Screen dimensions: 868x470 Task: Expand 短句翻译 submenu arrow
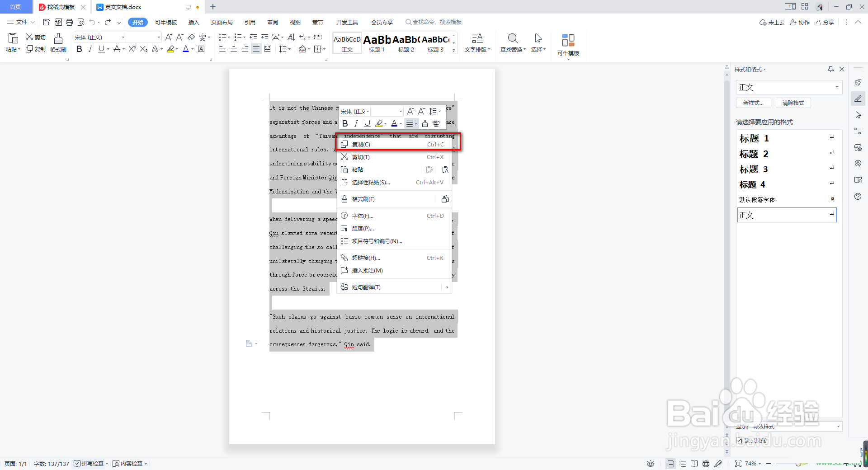click(447, 287)
